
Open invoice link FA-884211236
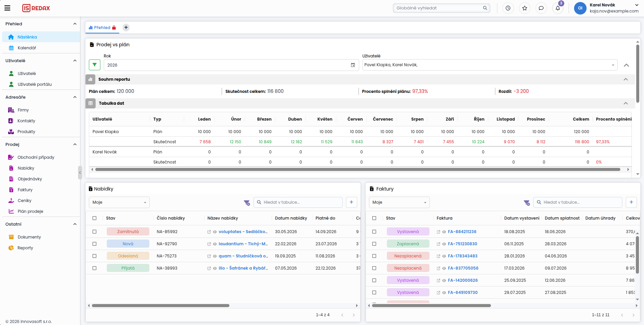coord(462,232)
